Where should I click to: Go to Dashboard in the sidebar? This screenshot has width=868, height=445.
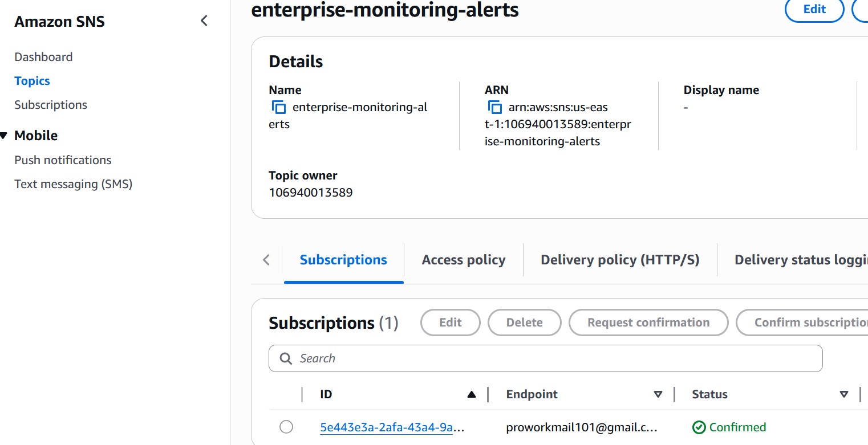tap(43, 57)
